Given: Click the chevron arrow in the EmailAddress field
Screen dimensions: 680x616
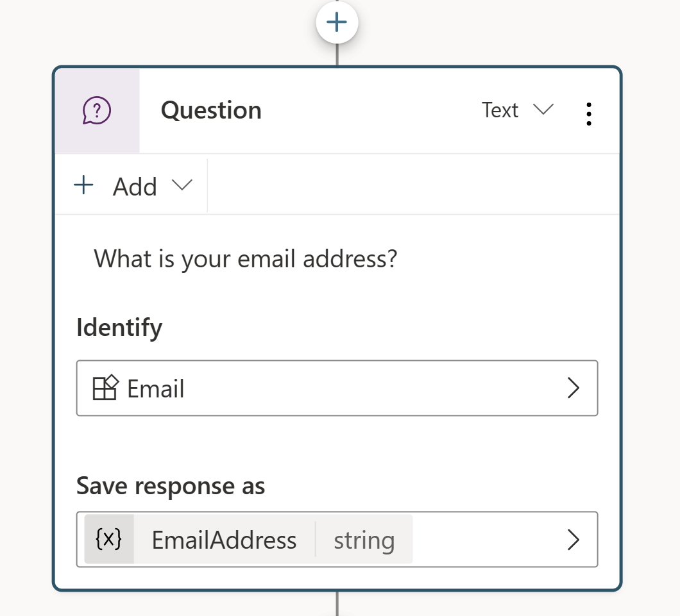Looking at the screenshot, I should (x=574, y=540).
